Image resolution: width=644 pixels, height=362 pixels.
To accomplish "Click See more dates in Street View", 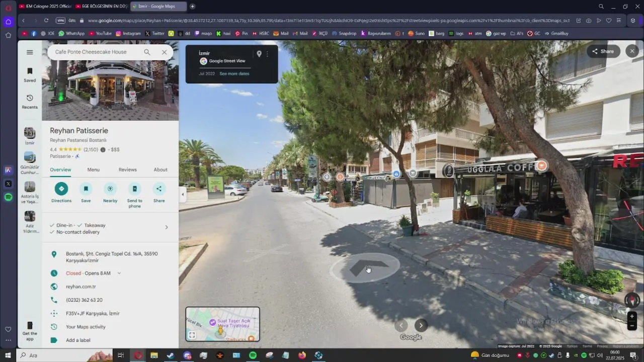I will pos(234,74).
